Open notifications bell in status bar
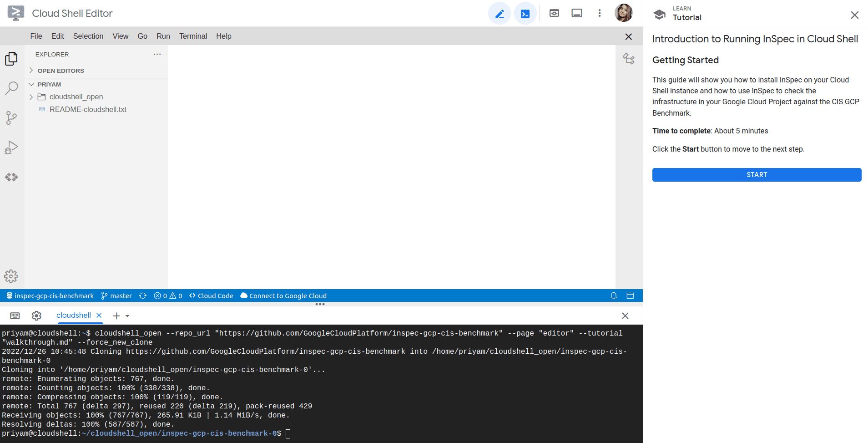This screenshot has height=443, width=868. tap(614, 296)
